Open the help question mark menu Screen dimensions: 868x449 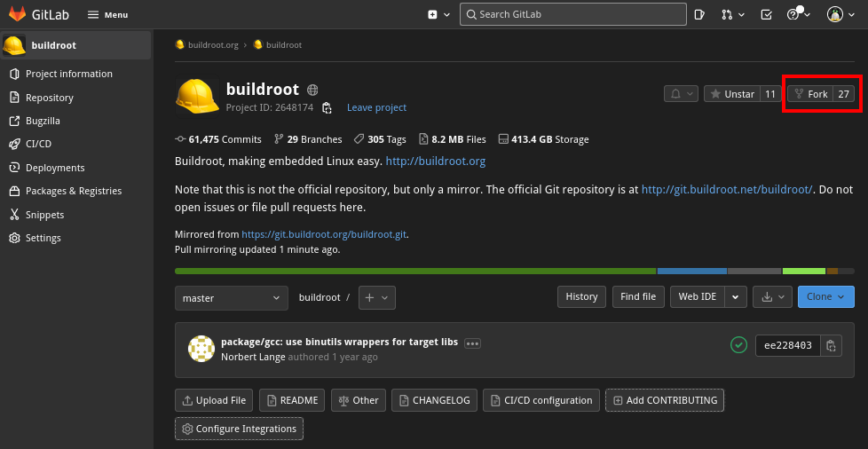tap(798, 15)
